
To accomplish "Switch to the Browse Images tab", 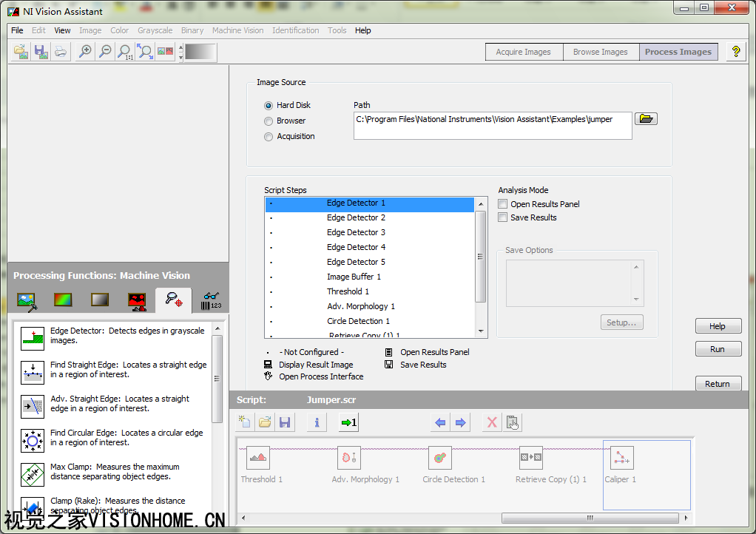I will click(x=600, y=52).
